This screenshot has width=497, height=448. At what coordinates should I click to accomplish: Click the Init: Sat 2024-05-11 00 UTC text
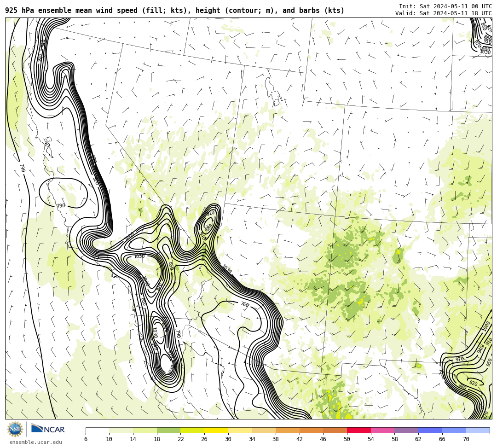point(445,6)
